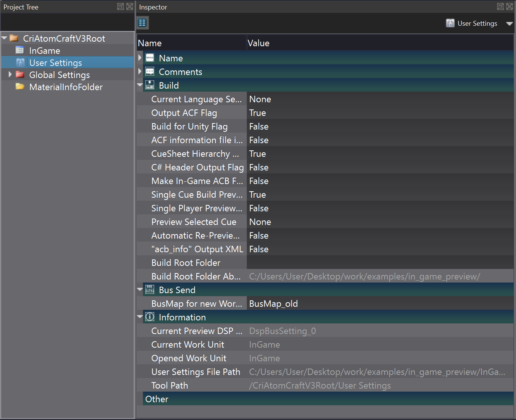The width and height of the screenshot is (516, 420).
Task: Toggle Build for Unity Flag value
Action: click(380, 126)
